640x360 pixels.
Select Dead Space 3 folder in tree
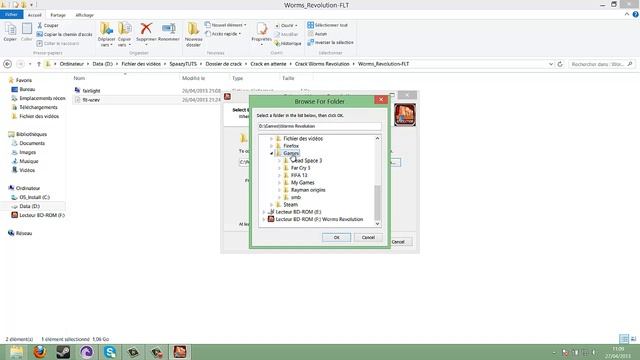[306, 160]
